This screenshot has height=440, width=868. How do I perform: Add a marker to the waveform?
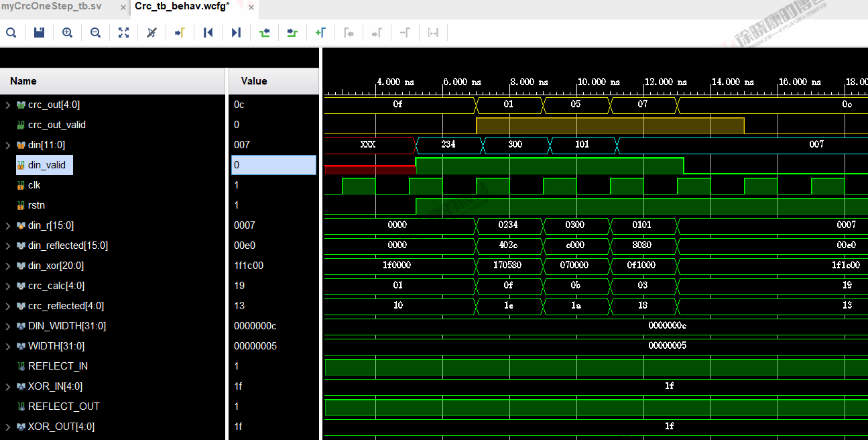point(320,32)
